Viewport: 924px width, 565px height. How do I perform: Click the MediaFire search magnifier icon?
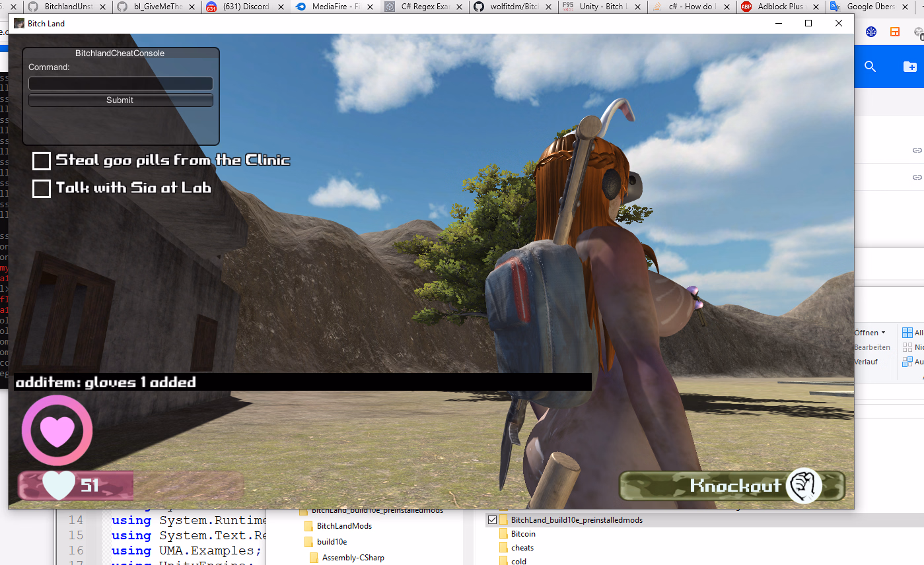pyautogui.click(x=870, y=66)
